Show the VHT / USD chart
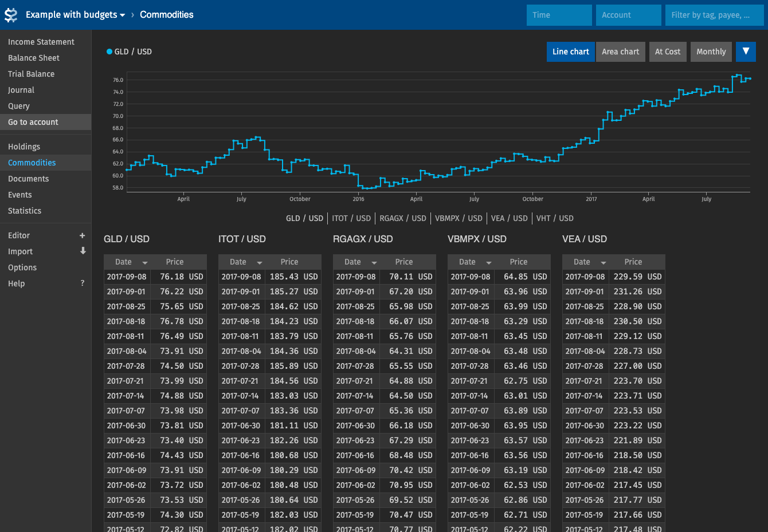Image resolution: width=768 pixels, height=532 pixels. point(555,218)
